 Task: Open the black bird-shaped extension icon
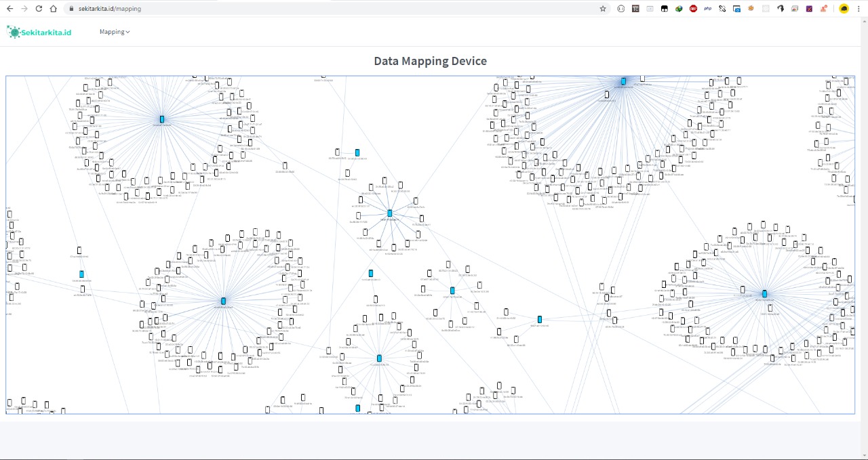[781, 9]
